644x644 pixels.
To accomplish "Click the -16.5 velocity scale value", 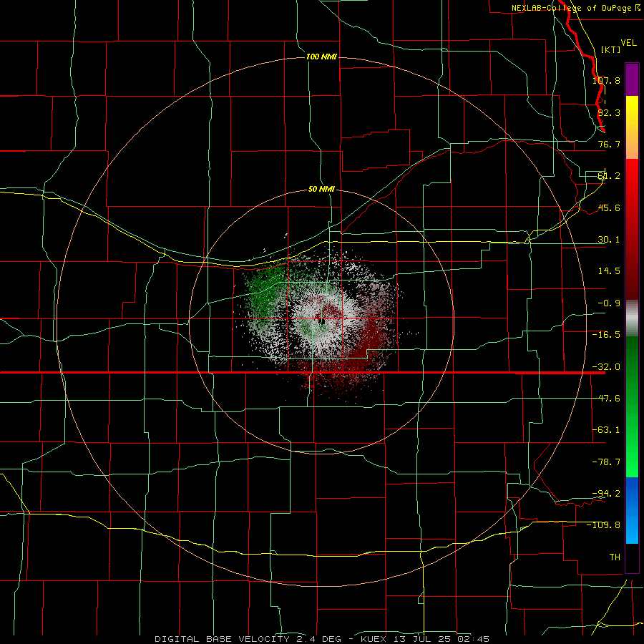I will click(x=606, y=335).
